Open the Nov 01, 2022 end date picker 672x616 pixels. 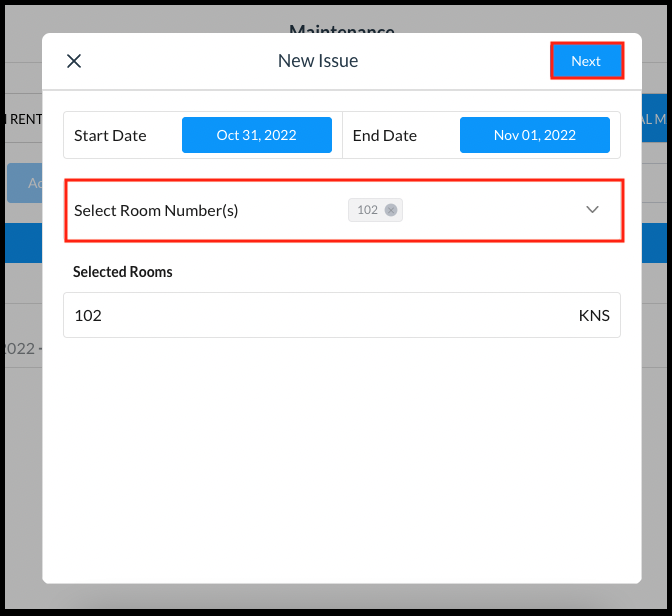coord(534,135)
